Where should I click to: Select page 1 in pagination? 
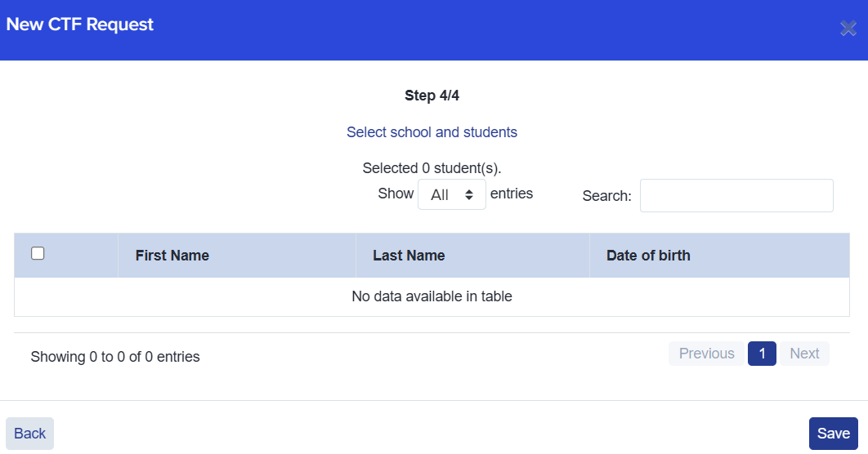[762, 354]
